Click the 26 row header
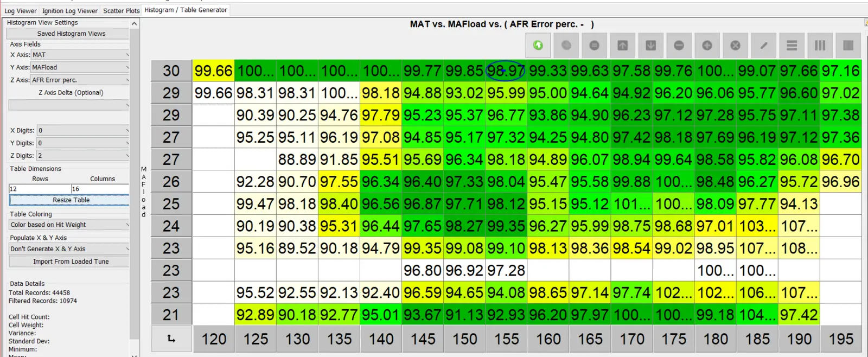Image resolution: width=868 pixels, height=357 pixels. 171,182
